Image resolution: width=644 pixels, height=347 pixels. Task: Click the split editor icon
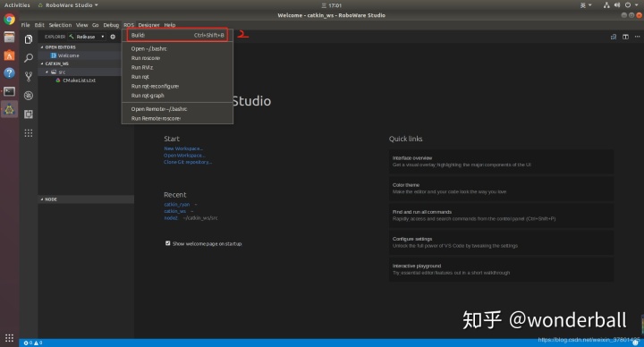coord(625,37)
